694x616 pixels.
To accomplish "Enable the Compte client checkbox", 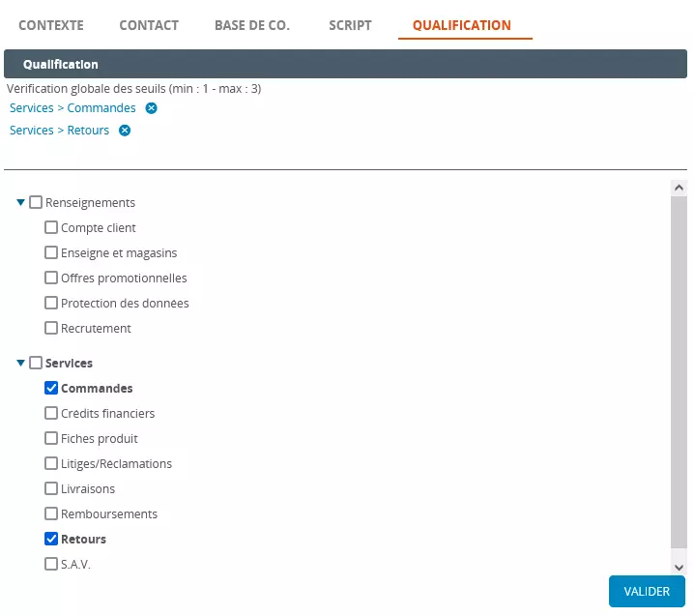I will click(51, 228).
